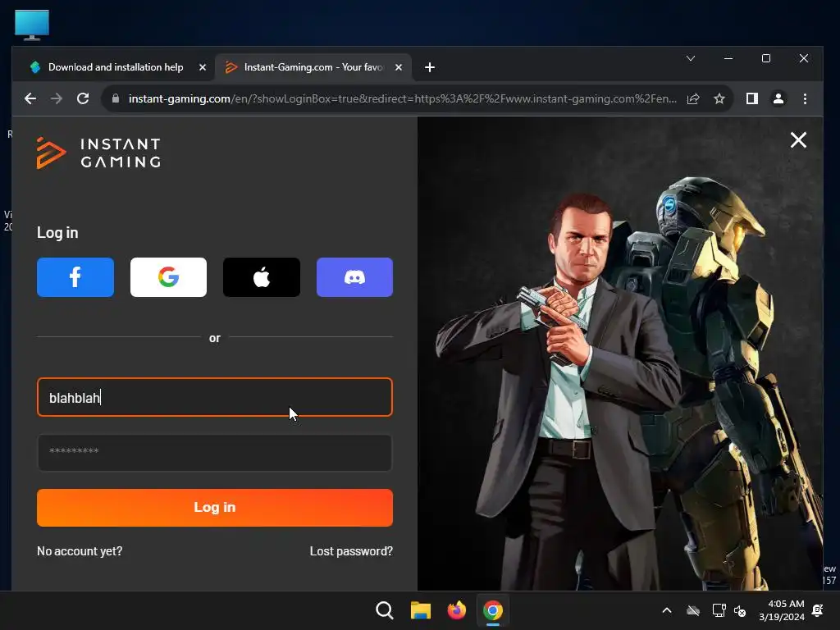
Task: Open Windows Search on the taskbar
Action: tap(384, 610)
